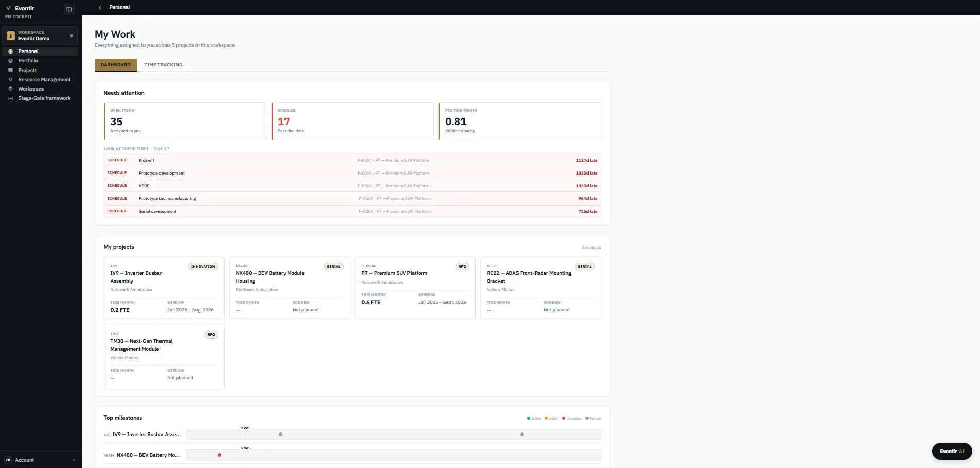Open the FTE This Month 0.81 card
This screenshot has width=980, height=468.
pos(520,121)
